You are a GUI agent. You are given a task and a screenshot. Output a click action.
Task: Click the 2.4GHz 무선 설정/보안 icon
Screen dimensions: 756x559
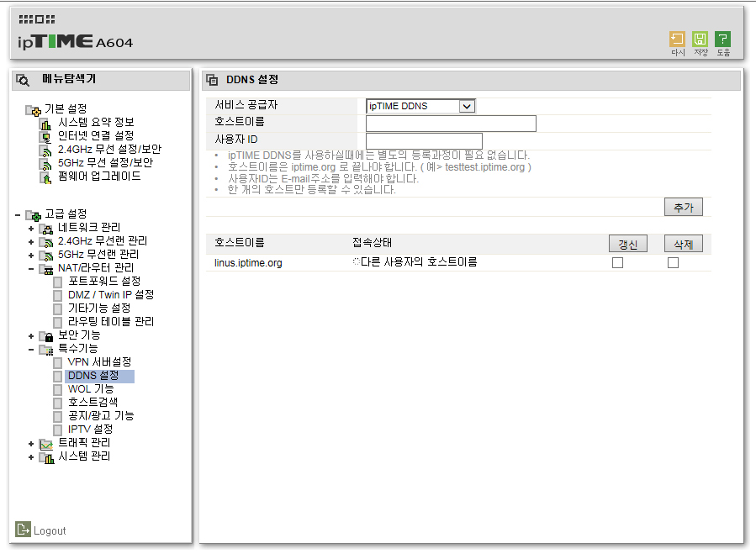(x=45, y=150)
